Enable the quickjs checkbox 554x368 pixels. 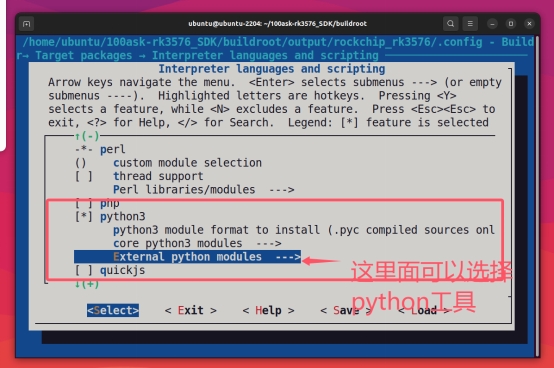click(x=84, y=270)
